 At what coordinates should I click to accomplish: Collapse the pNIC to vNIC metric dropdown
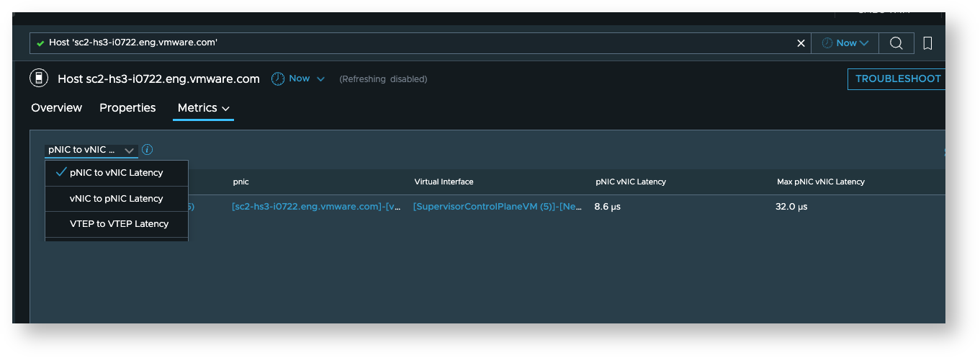point(91,150)
